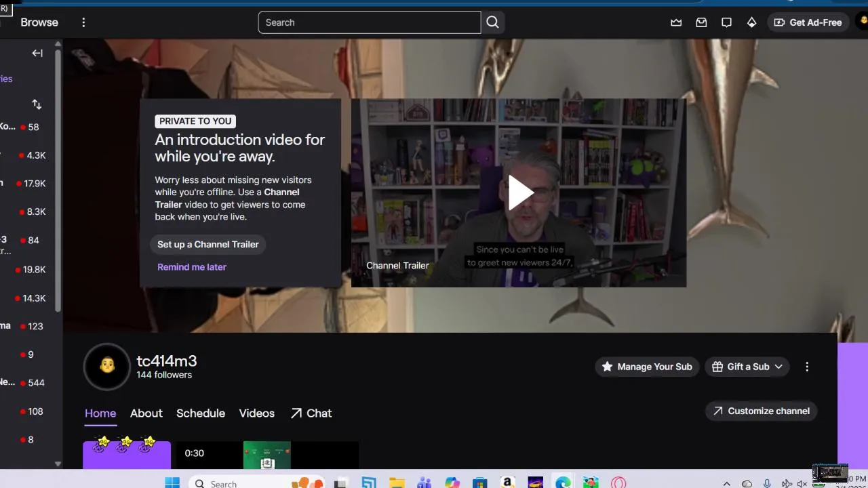868x488 pixels.
Task: Switch to the About tab
Action: coord(146,413)
